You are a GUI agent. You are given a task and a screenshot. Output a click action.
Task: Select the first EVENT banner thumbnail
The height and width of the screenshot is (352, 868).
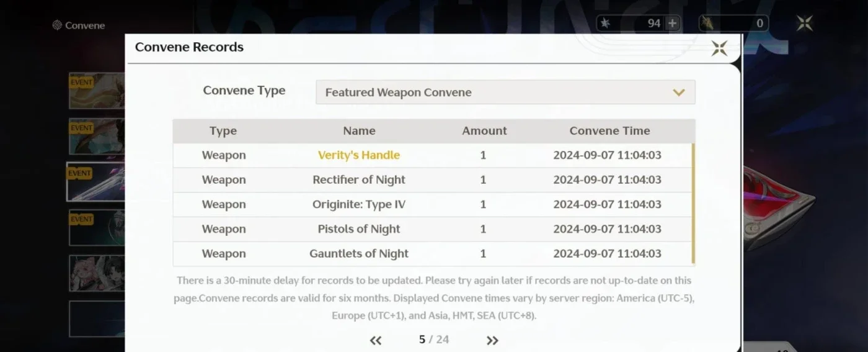click(x=96, y=91)
